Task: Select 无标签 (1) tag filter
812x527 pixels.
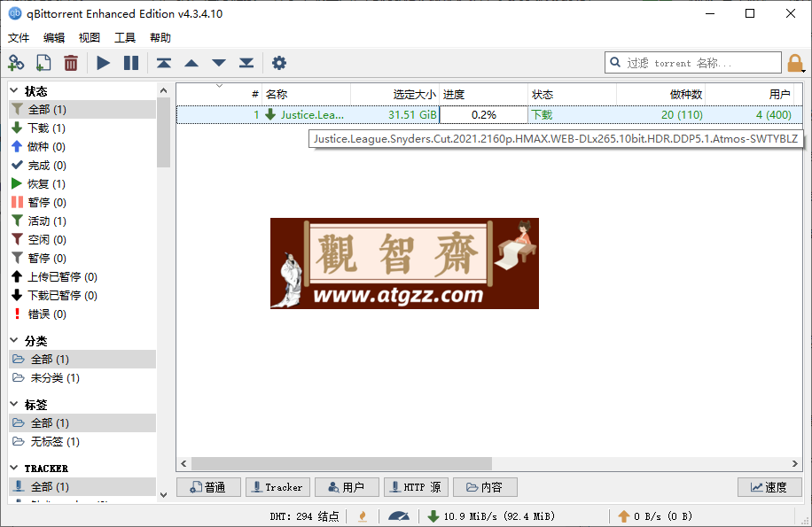Action: point(82,441)
